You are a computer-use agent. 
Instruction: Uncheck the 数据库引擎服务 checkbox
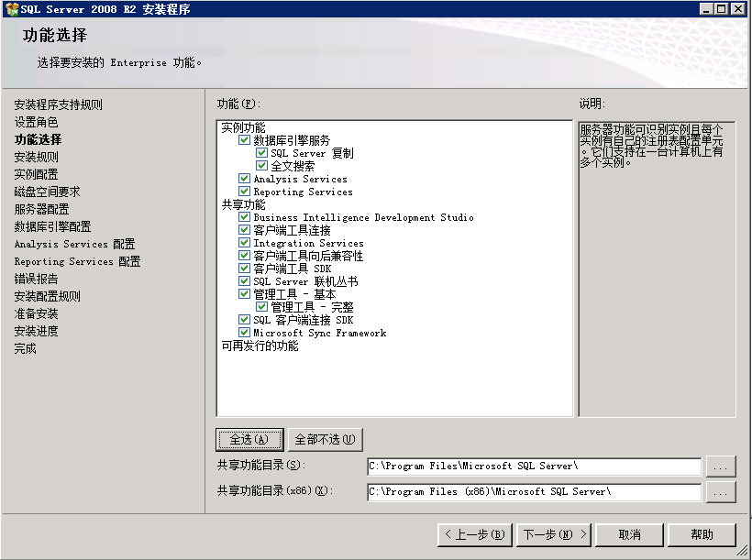244,141
